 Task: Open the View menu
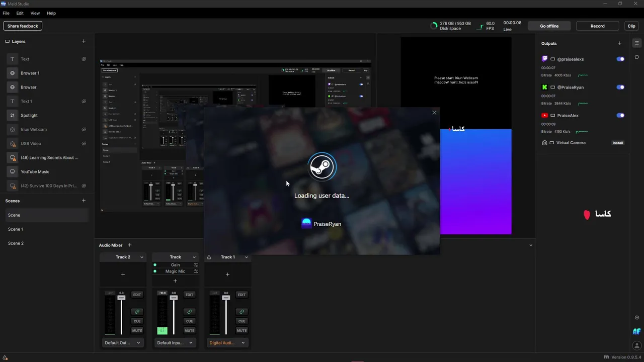click(35, 13)
